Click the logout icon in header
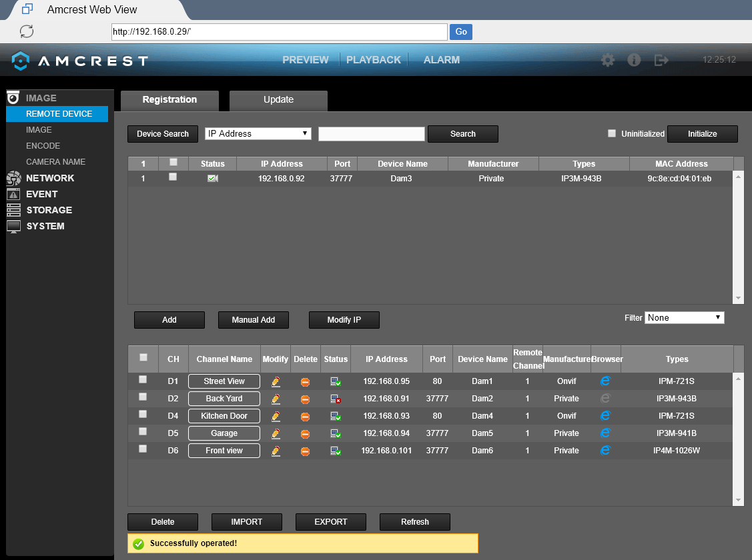752x560 pixels. click(x=661, y=60)
